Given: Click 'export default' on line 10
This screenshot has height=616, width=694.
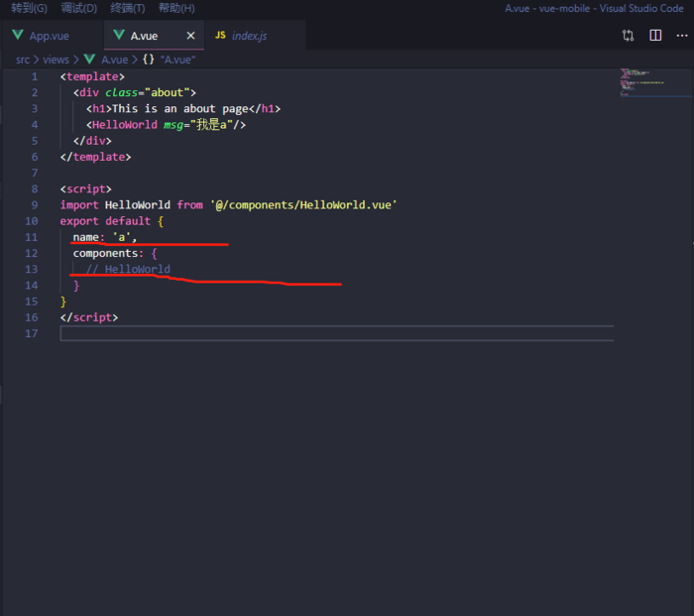Looking at the screenshot, I should [x=105, y=221].
